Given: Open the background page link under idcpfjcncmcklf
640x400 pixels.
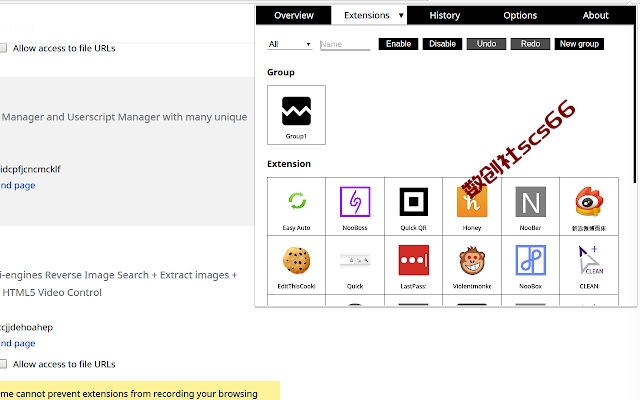Looking at the screenshot, I should (18, 185).
